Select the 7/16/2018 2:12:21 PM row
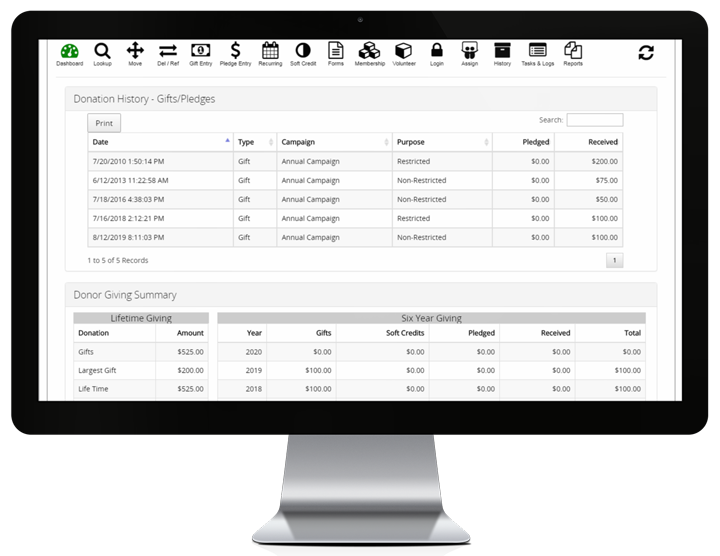Viewport: 720px width, 556px height. 355,219
